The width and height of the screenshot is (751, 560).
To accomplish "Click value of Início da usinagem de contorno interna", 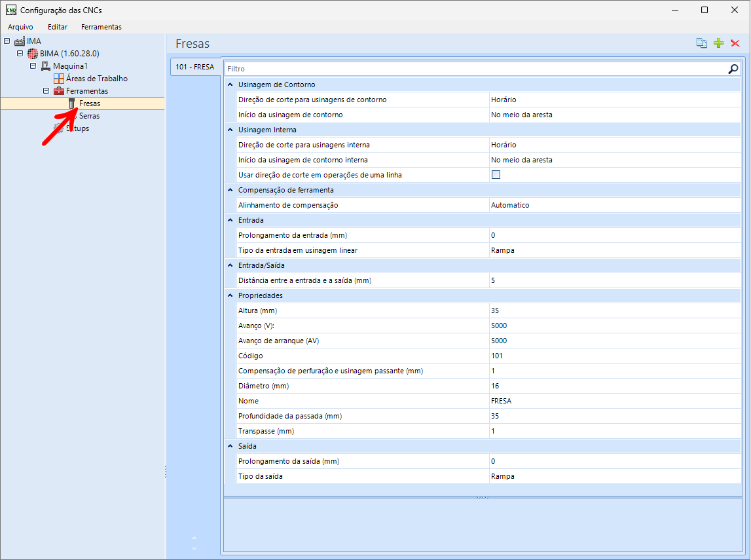I will point(615,160).
